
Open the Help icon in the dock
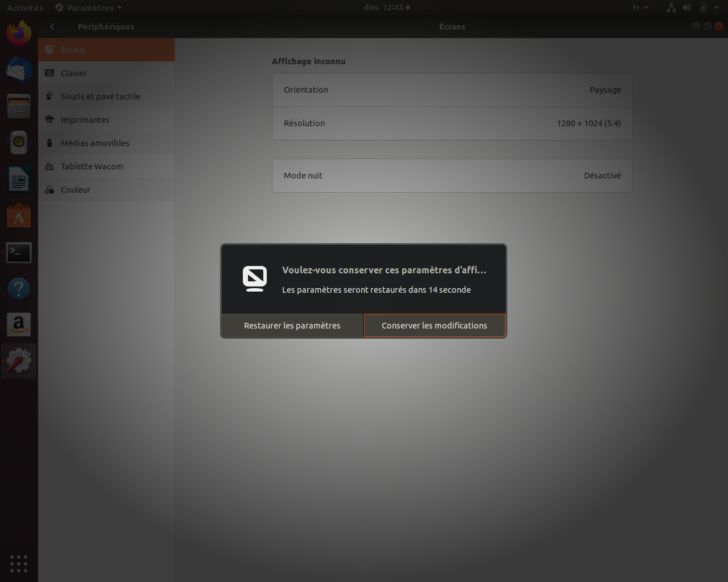pos(19,289)
